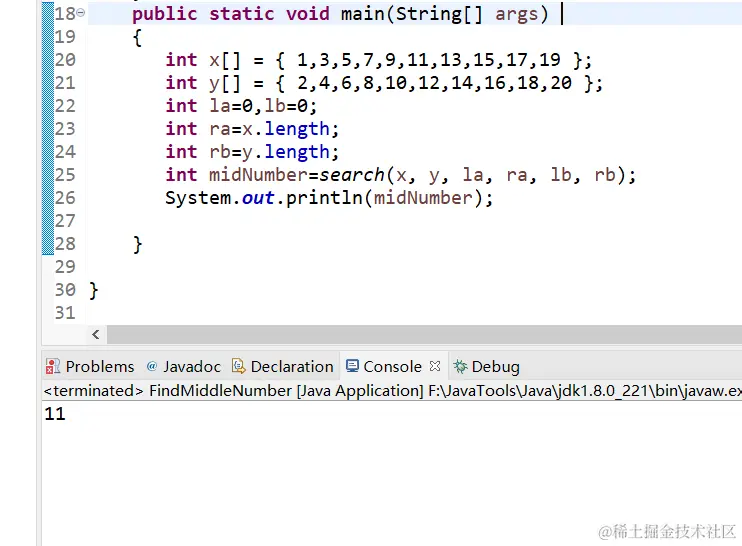742x546 pixels.
Task: Click the main method signature text
Action: coord(340,14)
